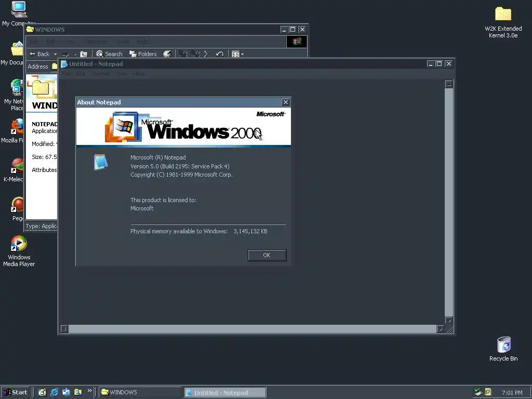Click the Move To icon in explorer toolbar
The width and height of the screenshot is (532, 399).
(x=183, y=54)
